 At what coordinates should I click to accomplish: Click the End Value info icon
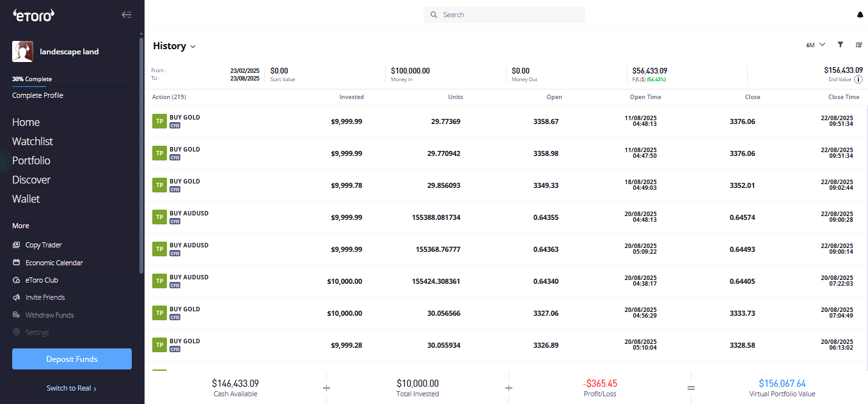point(858,79)
